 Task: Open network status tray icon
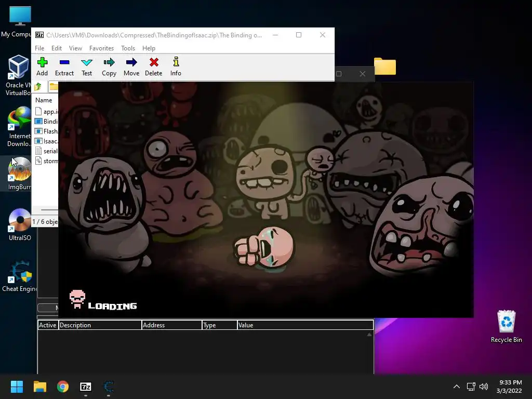click(471, 387)
